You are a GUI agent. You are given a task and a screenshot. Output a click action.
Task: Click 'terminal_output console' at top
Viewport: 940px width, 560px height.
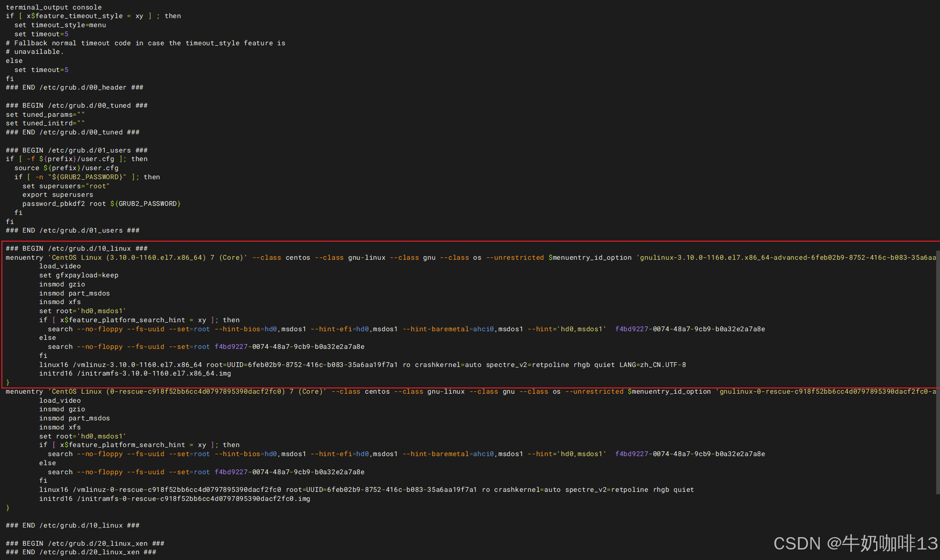tap(53, 7)
